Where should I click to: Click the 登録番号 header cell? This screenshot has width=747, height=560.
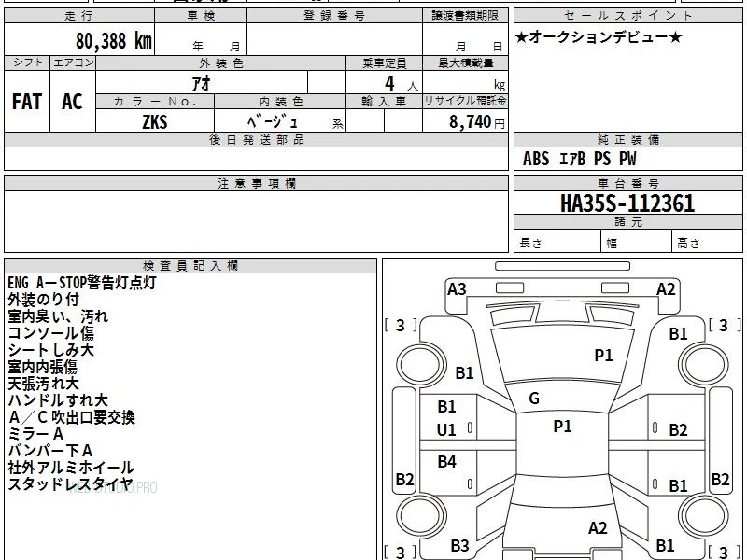(334, 16)
